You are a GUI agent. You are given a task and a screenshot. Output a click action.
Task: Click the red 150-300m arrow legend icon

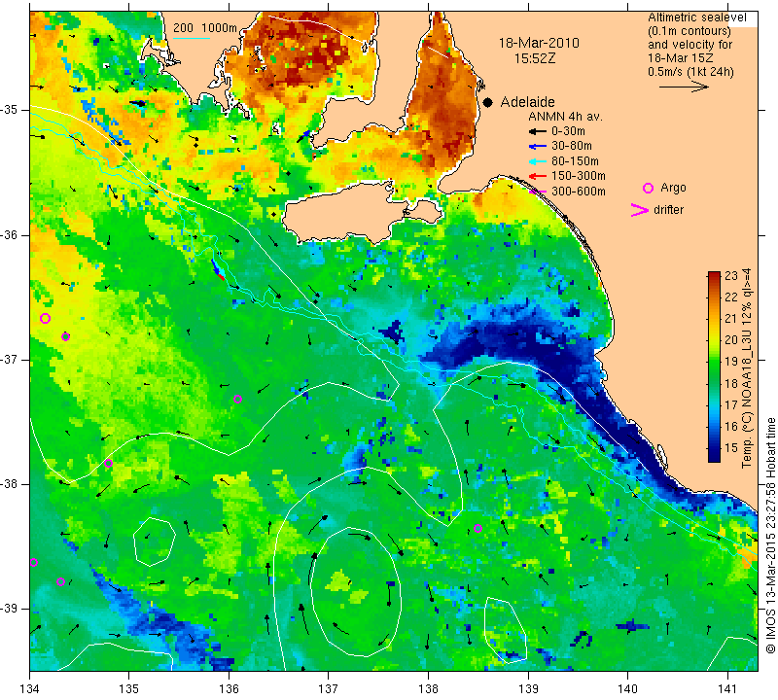tap(538, 176)
